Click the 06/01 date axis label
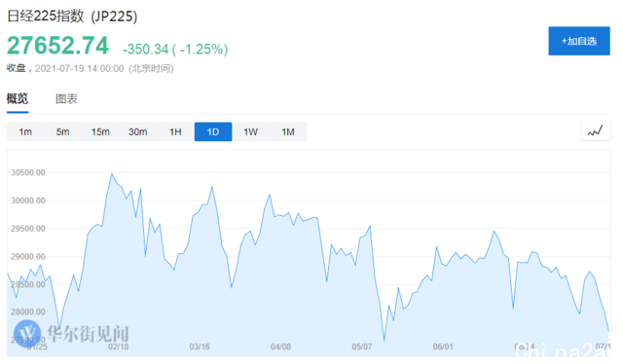The width and height of the screenshot is (623, 364). point(443,346)
